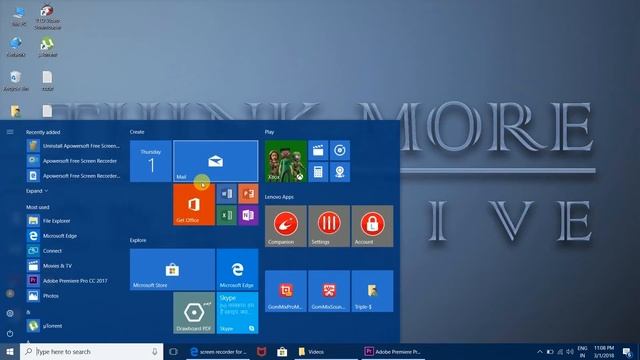
Task: Open Settings gear in Start sidebar
Action: click(10, 313)
